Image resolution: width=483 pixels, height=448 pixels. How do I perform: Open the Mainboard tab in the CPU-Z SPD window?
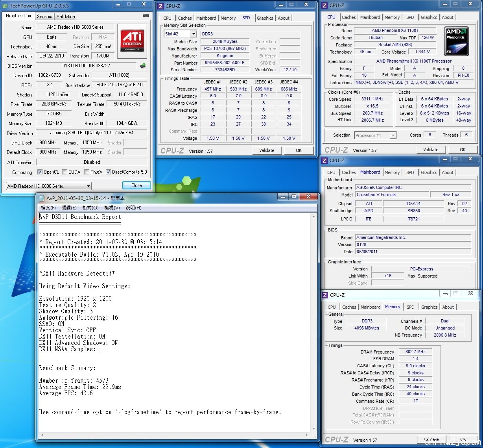pyautogui.click(x=206, y=18)
